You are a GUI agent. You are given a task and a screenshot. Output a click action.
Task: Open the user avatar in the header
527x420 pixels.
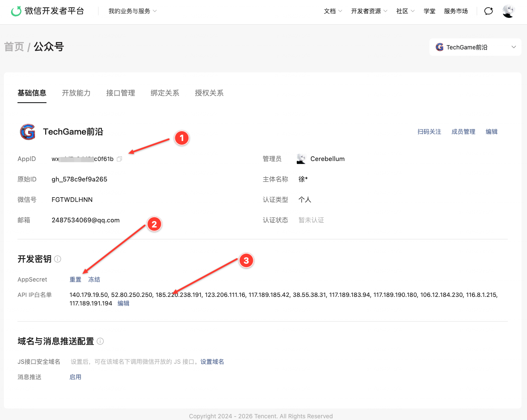[509, 11]
